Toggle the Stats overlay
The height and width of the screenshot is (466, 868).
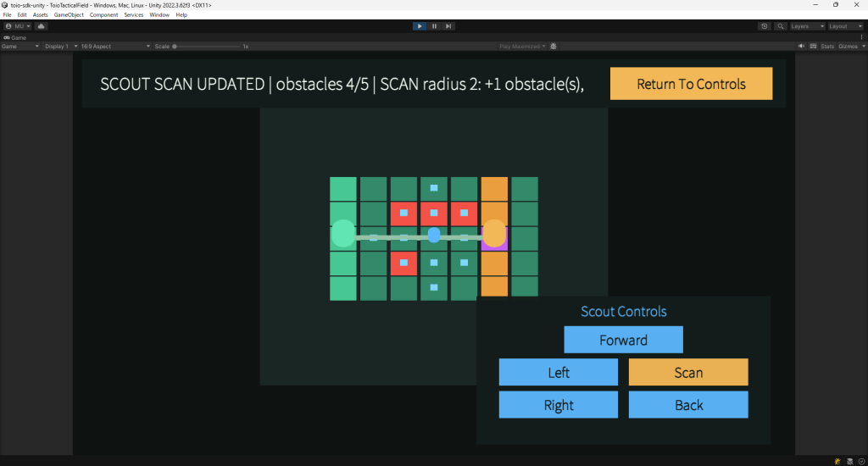tap(827, 47)
